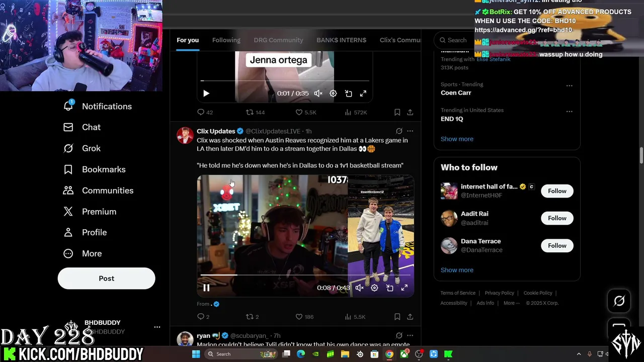This screenshot has height=362, width=644.
Task: Open the Terms of Service link
Action: [458, 293]
